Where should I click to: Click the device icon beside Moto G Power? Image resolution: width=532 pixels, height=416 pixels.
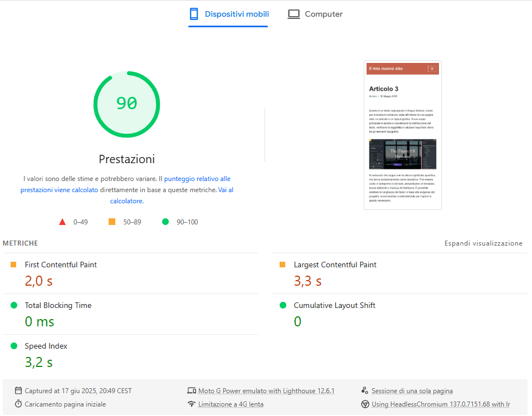point(192,390)
